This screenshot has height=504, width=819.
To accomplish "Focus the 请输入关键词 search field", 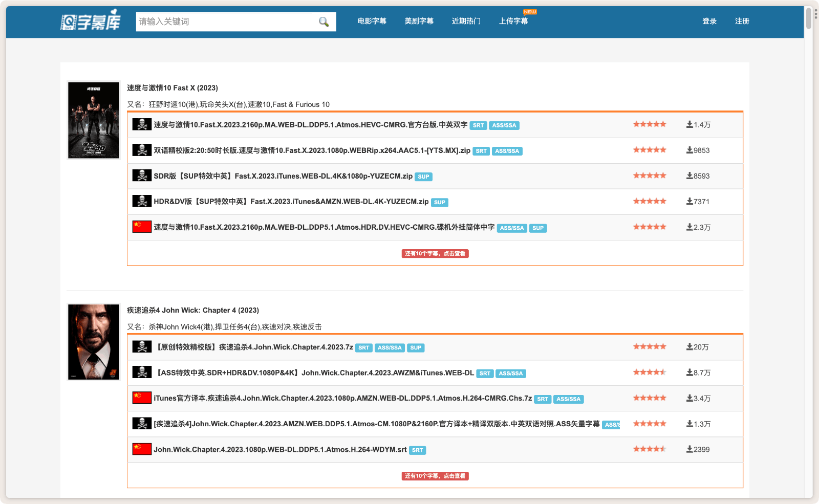I will tap(225, 21).
